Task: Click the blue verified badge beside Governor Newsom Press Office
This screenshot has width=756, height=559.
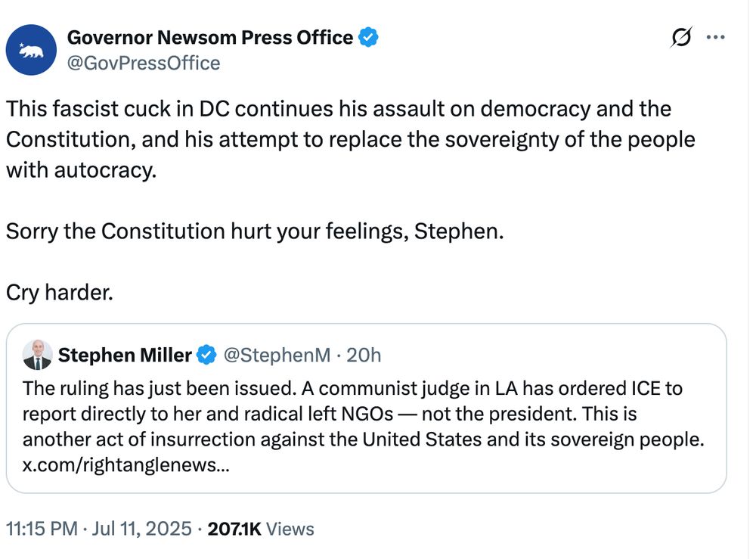Action: pos(368,37)
